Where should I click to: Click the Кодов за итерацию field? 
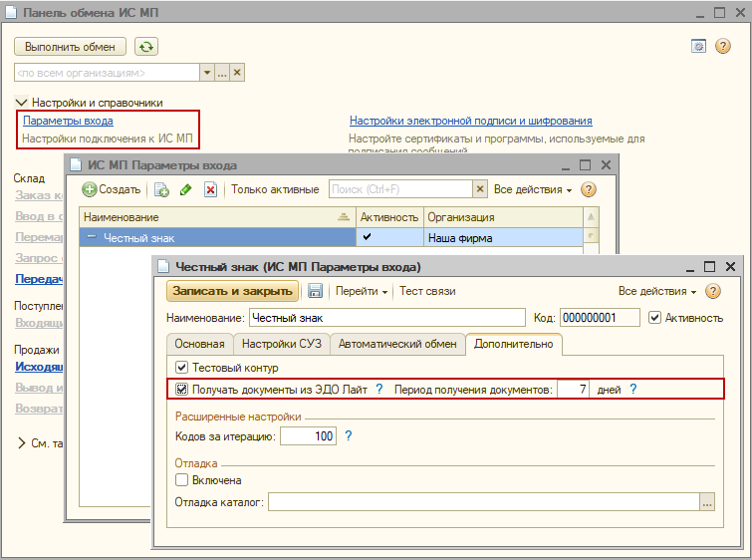(309, 435)
